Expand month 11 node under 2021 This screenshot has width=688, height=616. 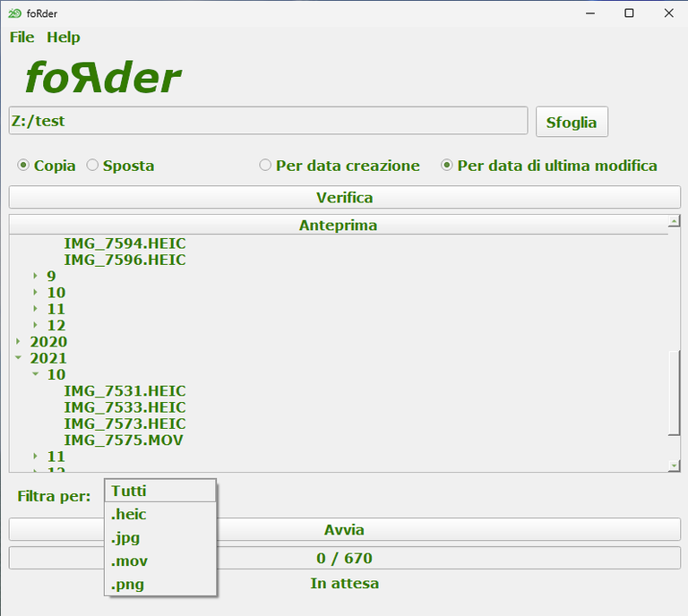[x=35, y=456]
